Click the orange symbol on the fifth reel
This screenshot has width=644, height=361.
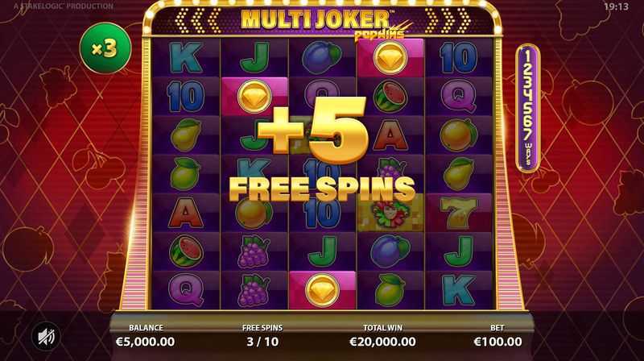[x=459, y=135]
